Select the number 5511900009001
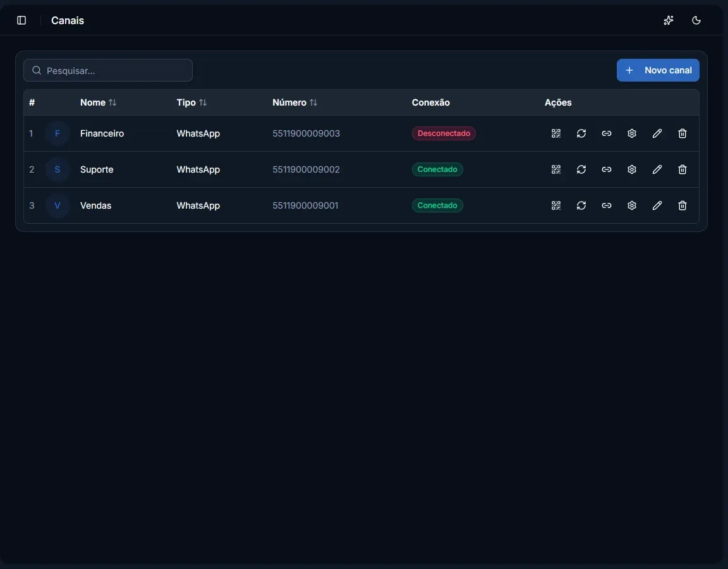The height and width of the screenshot is (569, 728). pyautogui.click(x=305, y=205)
